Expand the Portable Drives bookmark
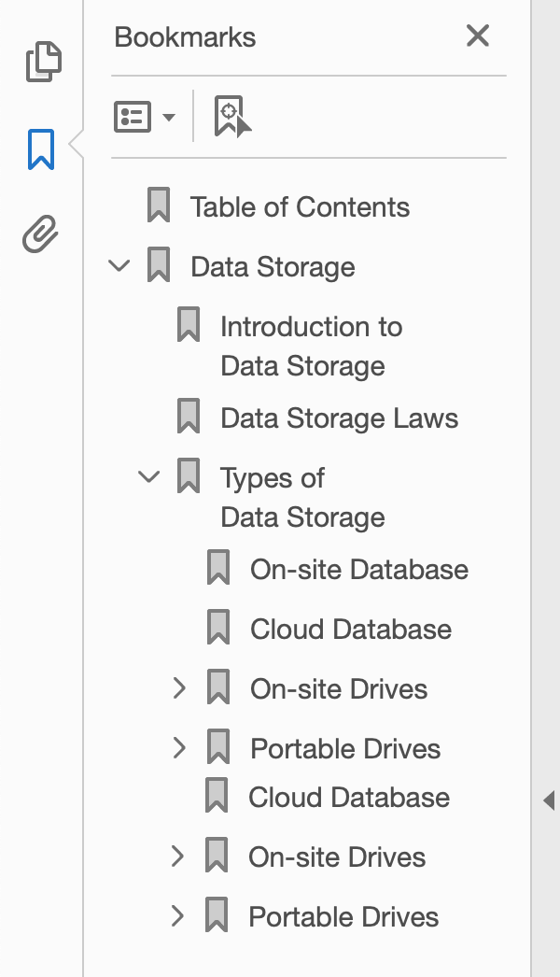Viewport: 560px width, 977px height. [178, 748]
